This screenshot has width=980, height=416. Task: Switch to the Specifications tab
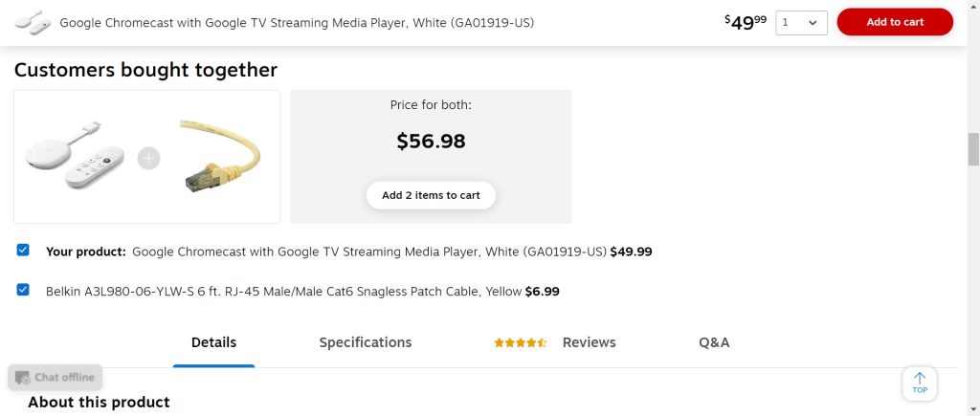[366, 342]
